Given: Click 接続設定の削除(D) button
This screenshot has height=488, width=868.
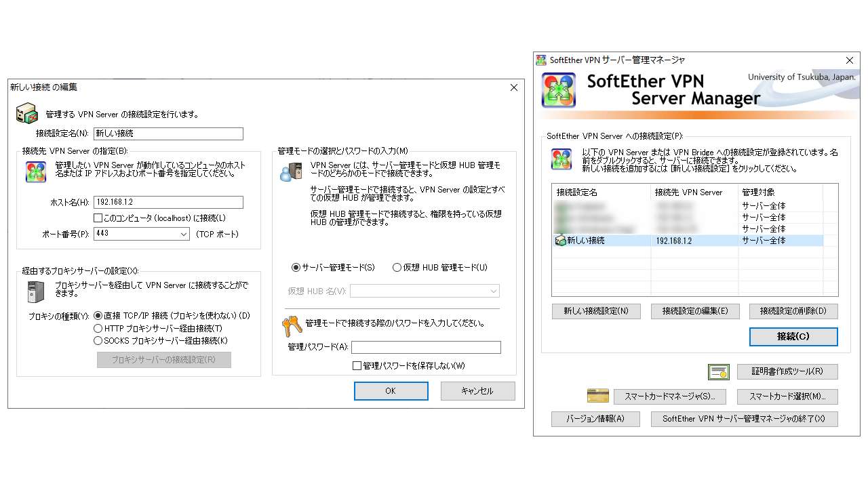Looking at the screenshot, I should pos(793,312).
